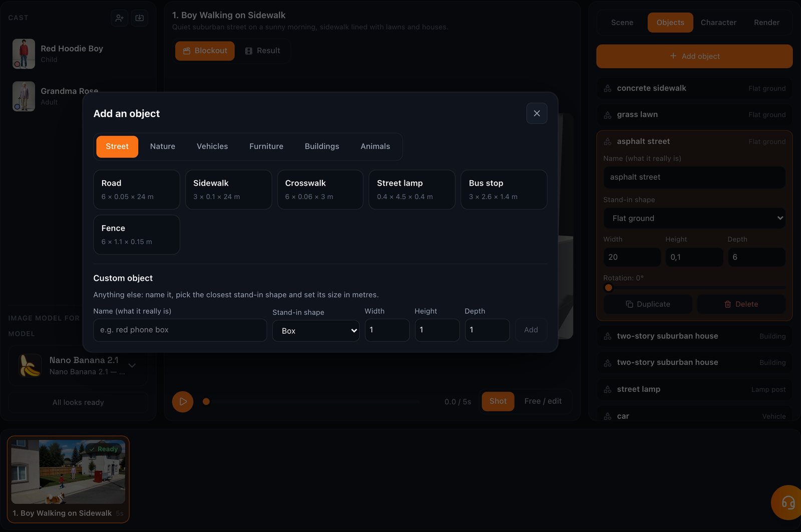Click the custom object Add button
The image size is (801, 532).
531,330
